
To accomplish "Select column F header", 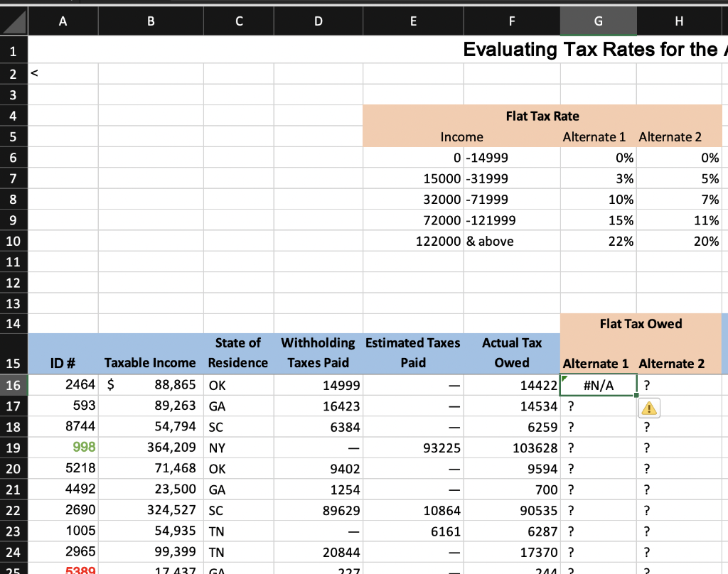I will click(512, 21).
